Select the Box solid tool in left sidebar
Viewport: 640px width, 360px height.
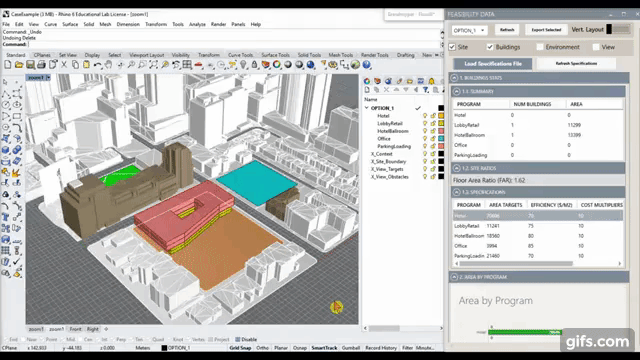point(6,150)
